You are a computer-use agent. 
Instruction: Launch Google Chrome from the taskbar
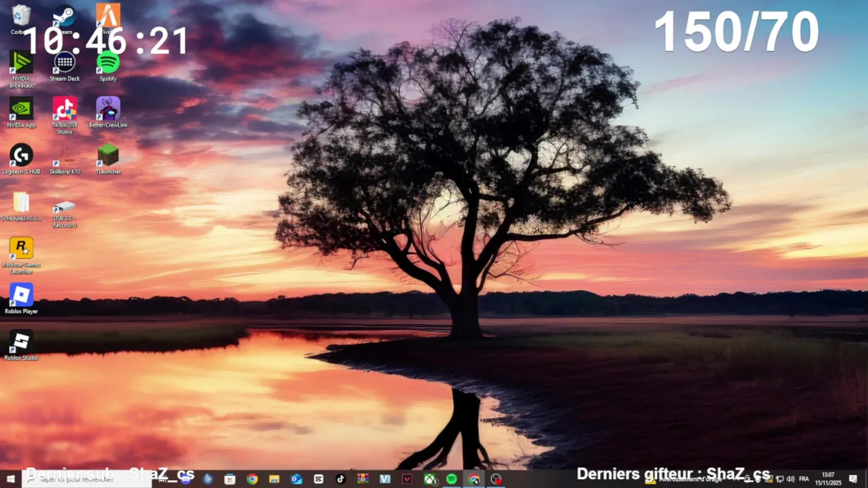[x=252, y=479]
